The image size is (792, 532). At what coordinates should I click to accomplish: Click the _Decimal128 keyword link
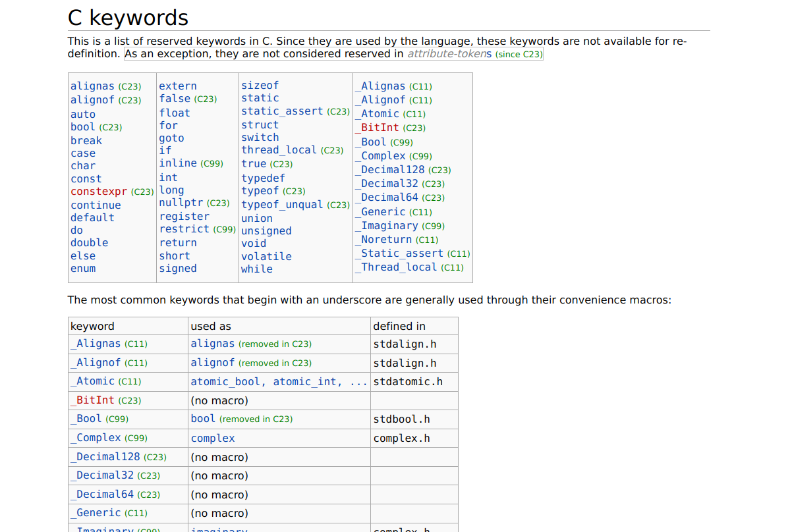390,169
